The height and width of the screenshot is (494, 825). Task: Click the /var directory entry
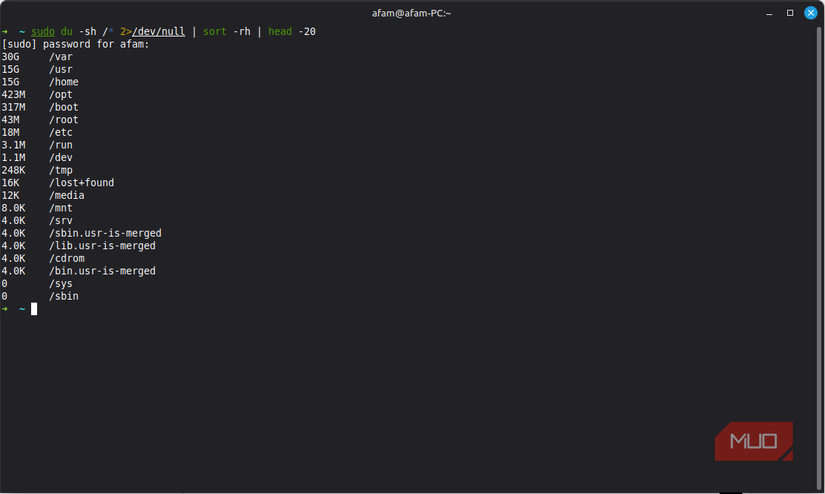pos(61,57)
